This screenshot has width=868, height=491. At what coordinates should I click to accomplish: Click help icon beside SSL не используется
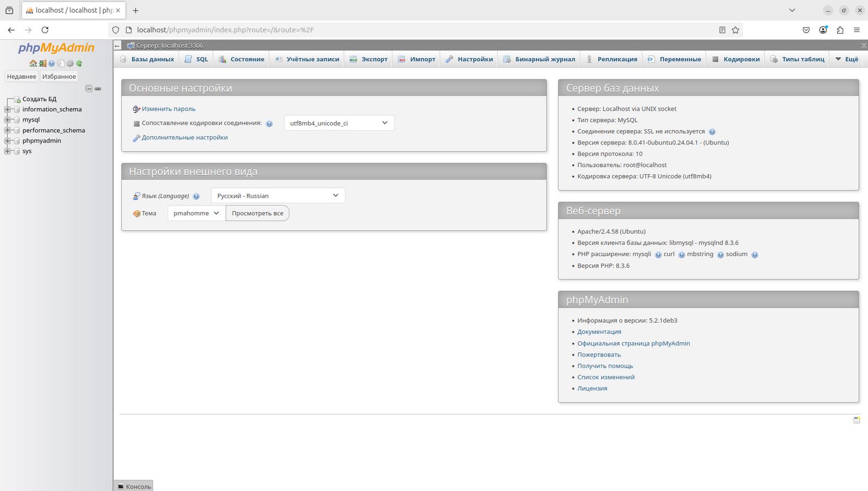click(x=712, y=132)
